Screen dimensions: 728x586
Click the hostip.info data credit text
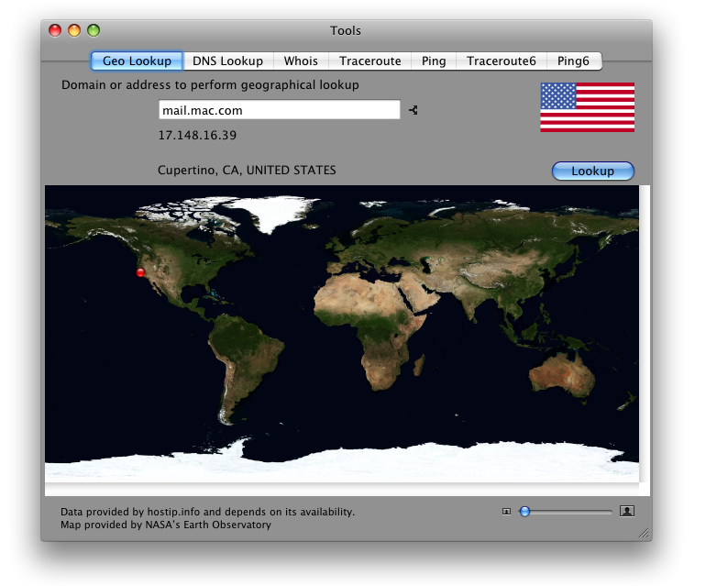click(x=207, y=512)
